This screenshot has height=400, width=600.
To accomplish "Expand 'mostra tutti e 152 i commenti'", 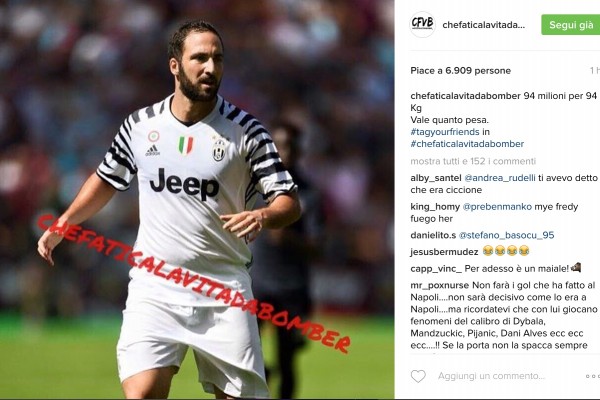I will click(473, 161).
